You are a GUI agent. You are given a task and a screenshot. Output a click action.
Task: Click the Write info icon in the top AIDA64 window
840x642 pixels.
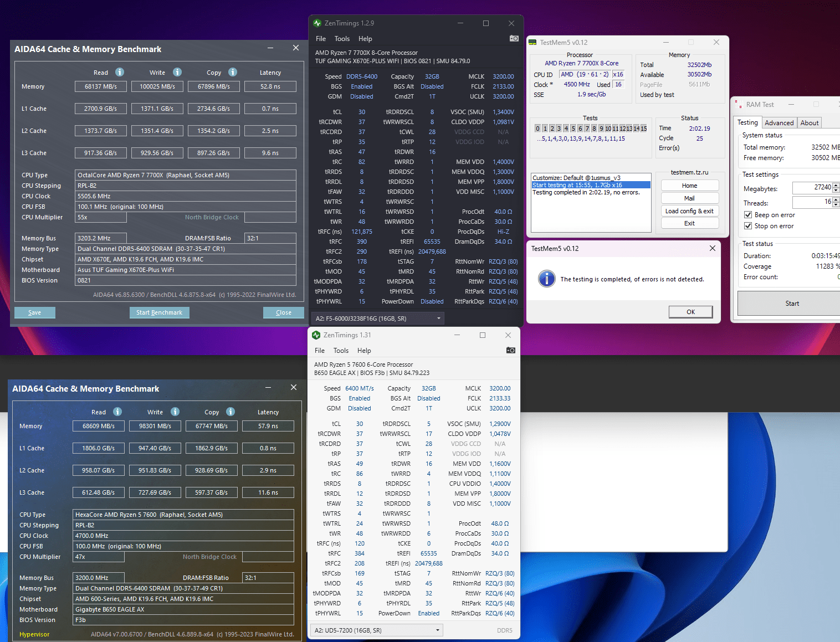[177, 72]
